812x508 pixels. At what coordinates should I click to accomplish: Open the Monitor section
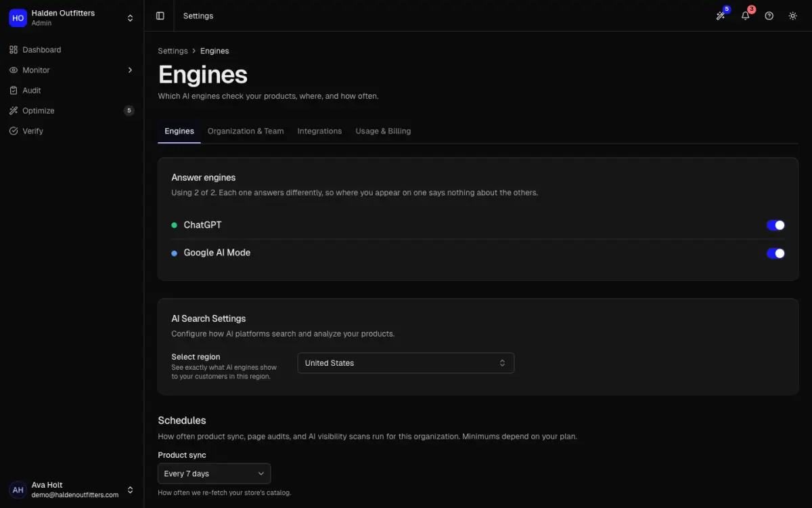72,70
